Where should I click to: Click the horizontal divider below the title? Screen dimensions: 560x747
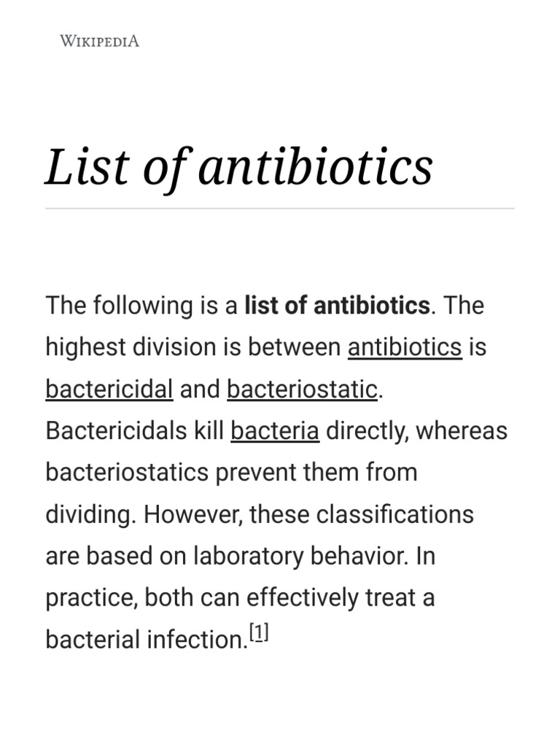point(279,209)
